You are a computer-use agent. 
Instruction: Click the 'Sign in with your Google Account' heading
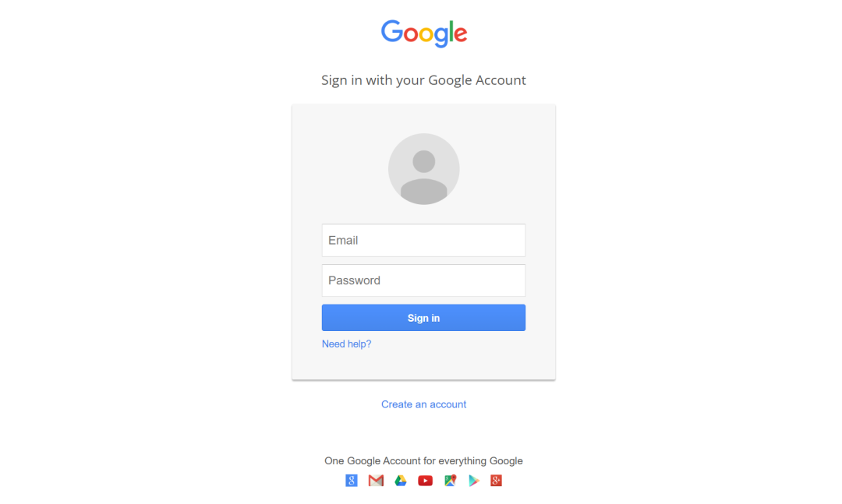click(423, 80)
